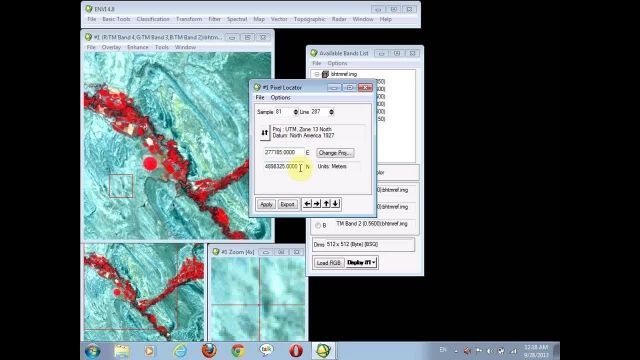This screenshot has height=360, width=640.
Task: Open the Enhance menu in display window
Action: pyautogui.click(x=138, y=47)
